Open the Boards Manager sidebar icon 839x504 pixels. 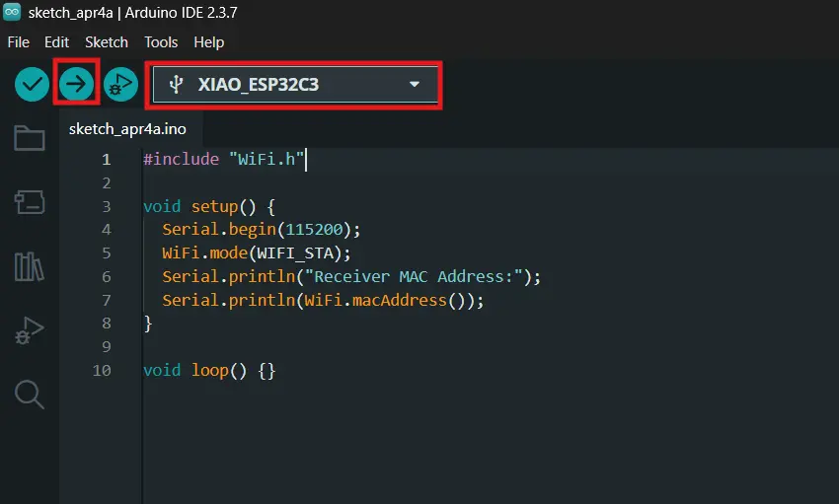pyautogui.click(x=30, y=202)
